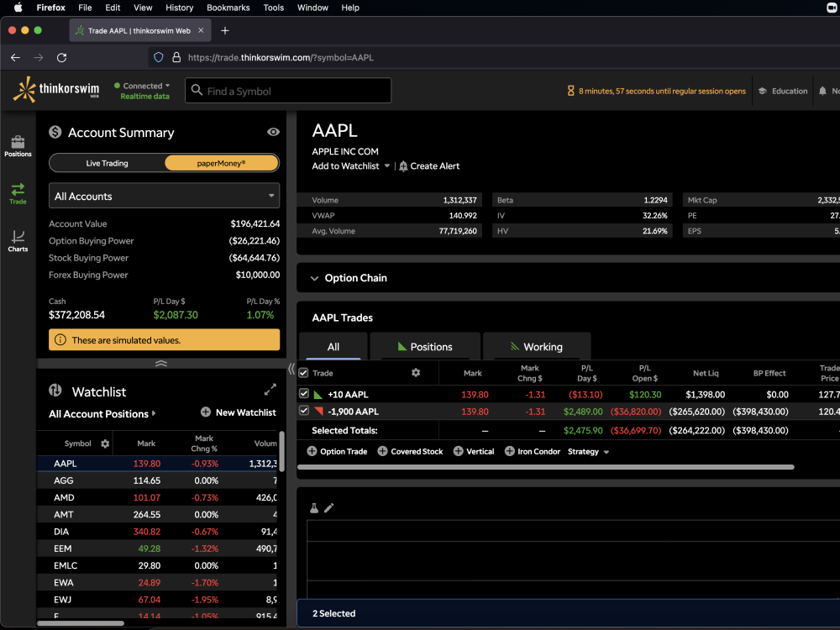Click Create Alert link
The height and width of the screenshot is (630, 840).
(434, 166)
